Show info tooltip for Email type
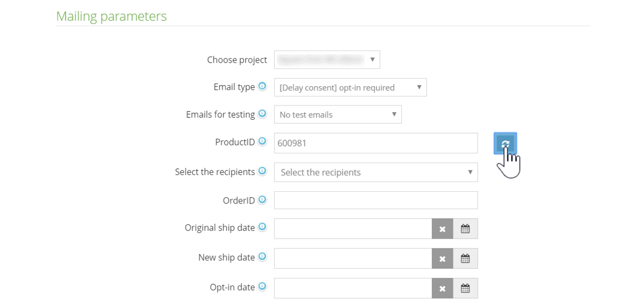Viewport: 644px width, 308px height. click(x=262, y=87)
